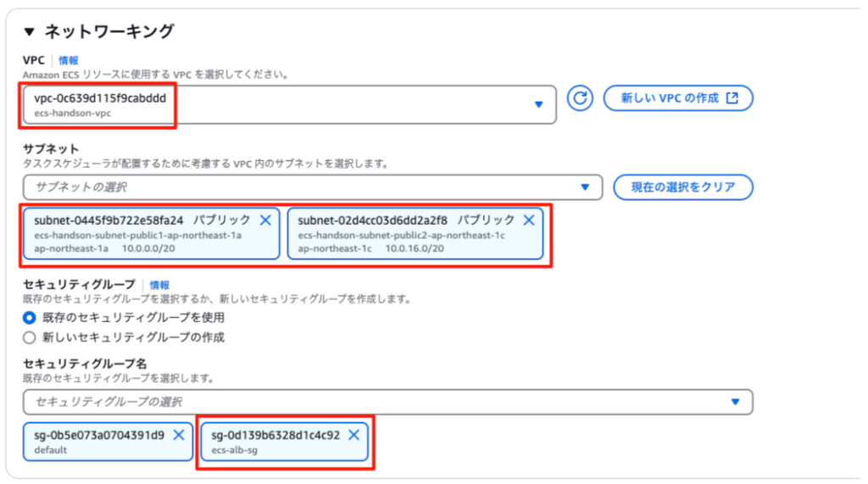Image resolution: width=868 pixels, height=484 pixels.
Task: Open the VPC dropdown arrow
Action: (538, 104)
